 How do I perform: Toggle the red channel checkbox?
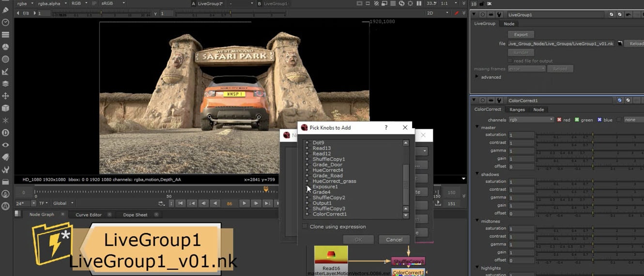click(x=559, y=120)
